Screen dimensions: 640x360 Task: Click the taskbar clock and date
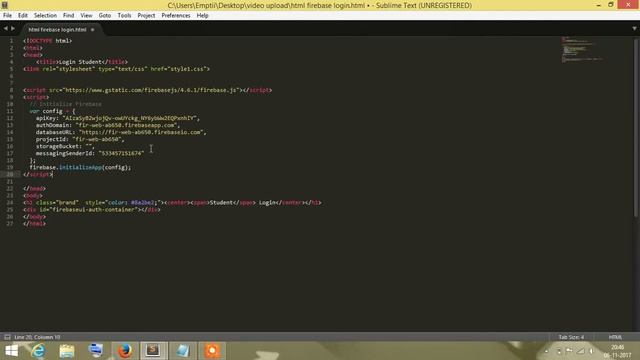(x=617, y=351)
